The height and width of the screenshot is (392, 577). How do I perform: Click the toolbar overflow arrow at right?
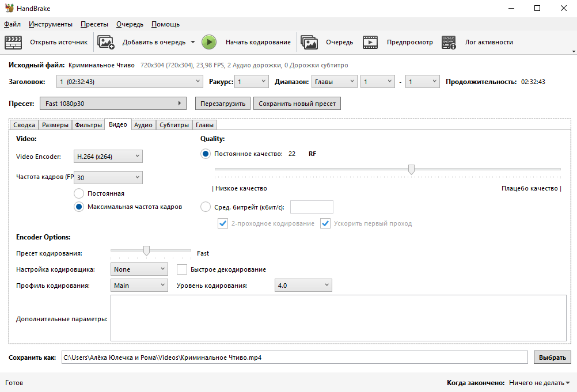pyautogui.click(x=574, y=51)
